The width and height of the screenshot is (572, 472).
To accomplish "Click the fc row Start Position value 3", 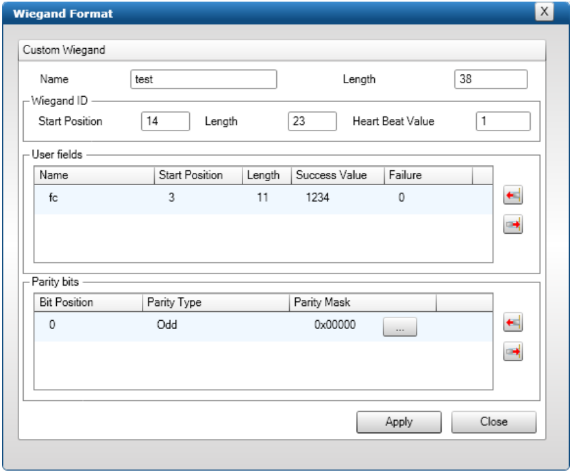I will pos(171,198).
